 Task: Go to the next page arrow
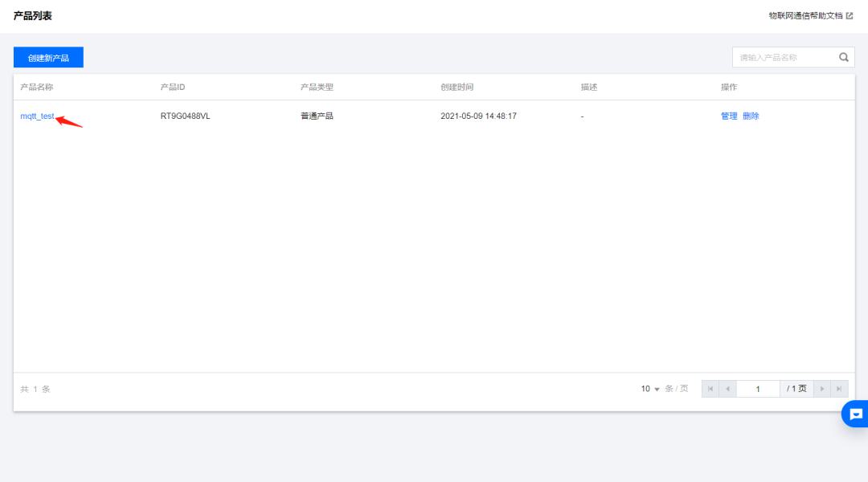click(x=822, y=389)
